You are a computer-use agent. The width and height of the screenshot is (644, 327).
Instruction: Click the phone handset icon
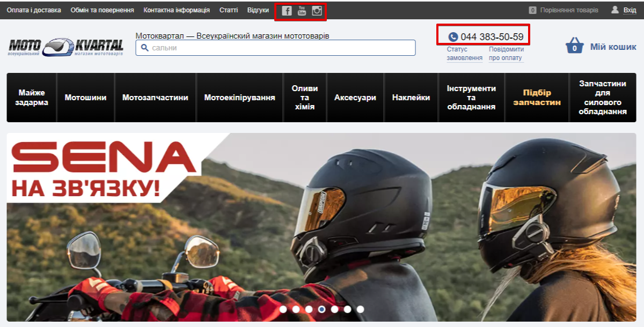point(453,37)
